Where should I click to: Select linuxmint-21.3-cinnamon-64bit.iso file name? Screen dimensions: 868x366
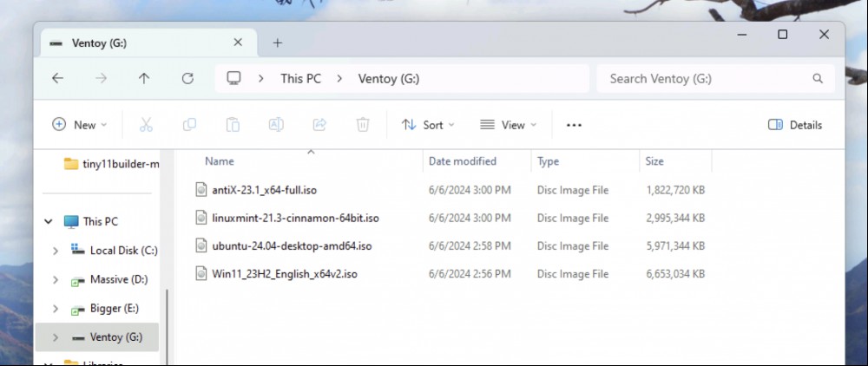pos(295,218)
